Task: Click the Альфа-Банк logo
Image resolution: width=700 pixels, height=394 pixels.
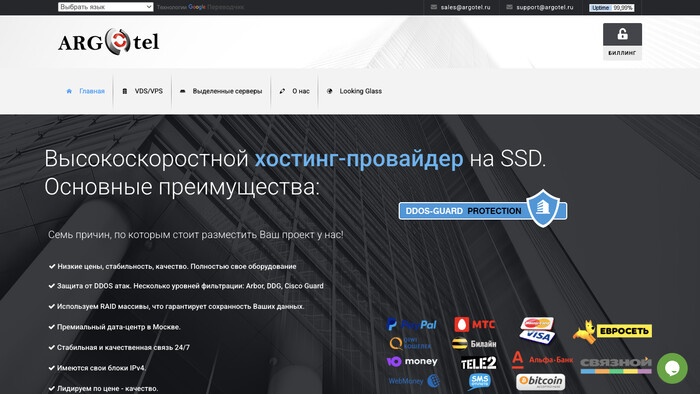Action: coord(542,360)
